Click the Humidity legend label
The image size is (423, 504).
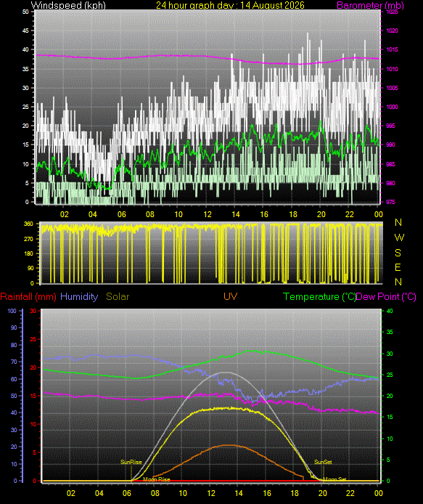point(79,296)
